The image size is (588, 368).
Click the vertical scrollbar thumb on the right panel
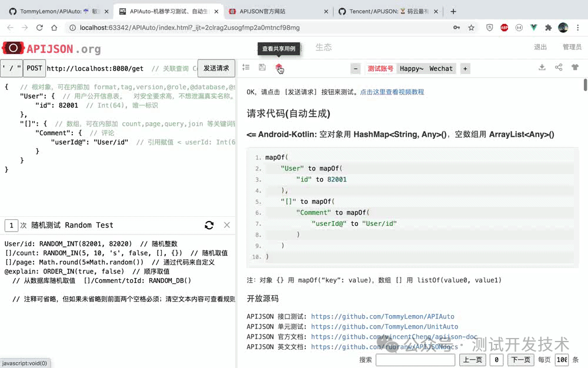(585, 85)
